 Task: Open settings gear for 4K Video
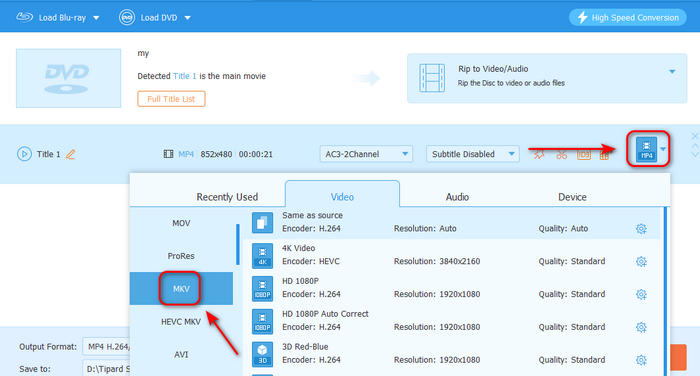pos(641,261)
